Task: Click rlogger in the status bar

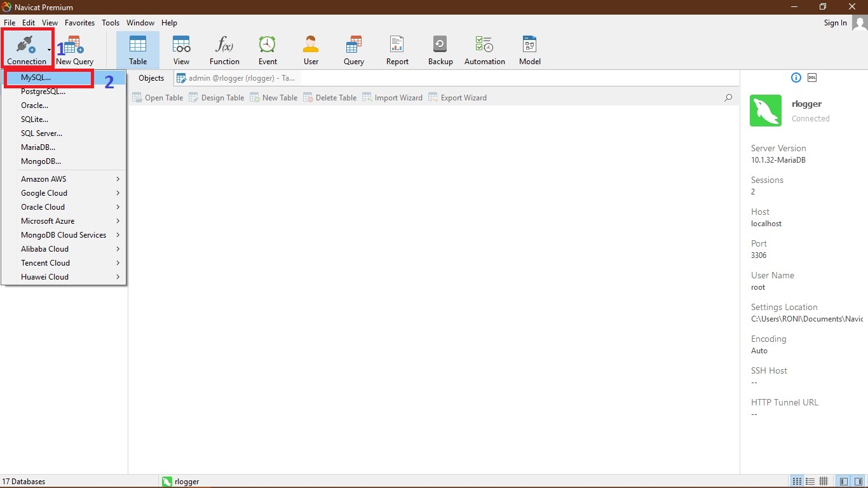Action: 181,482
